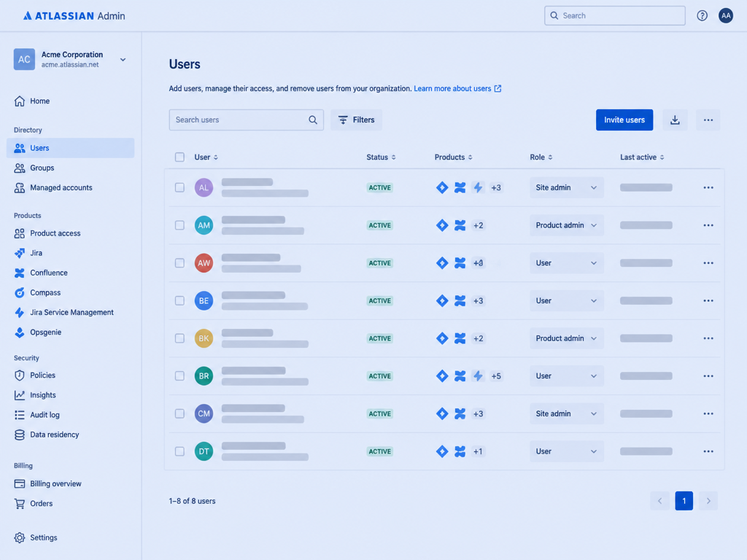Image resolution: width=747 pixels, height=560 pixels.
Task: Sort by the Status column header
Action: (x=381, y=157)
